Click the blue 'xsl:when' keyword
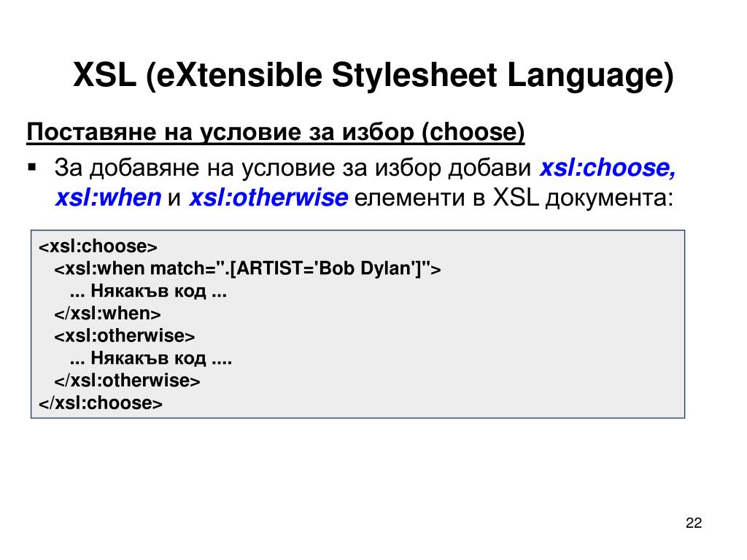The height and width of the screenshot is (560, 747). [108, 197]
